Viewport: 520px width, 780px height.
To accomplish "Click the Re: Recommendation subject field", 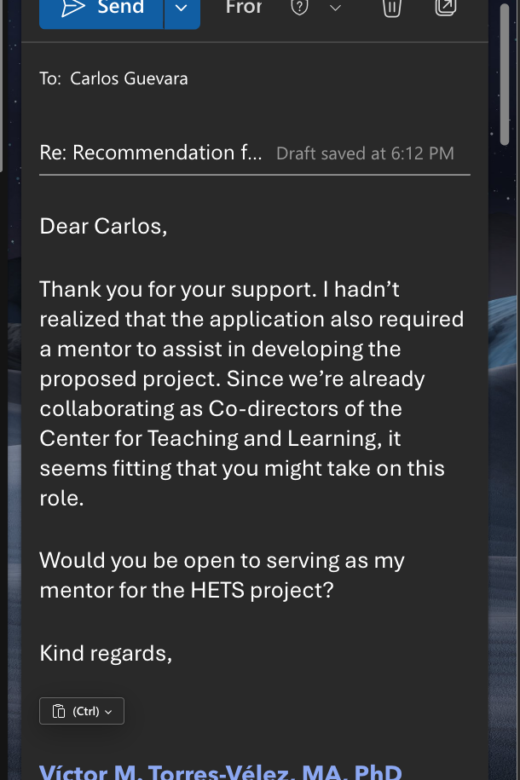I will tap(150, 153).
